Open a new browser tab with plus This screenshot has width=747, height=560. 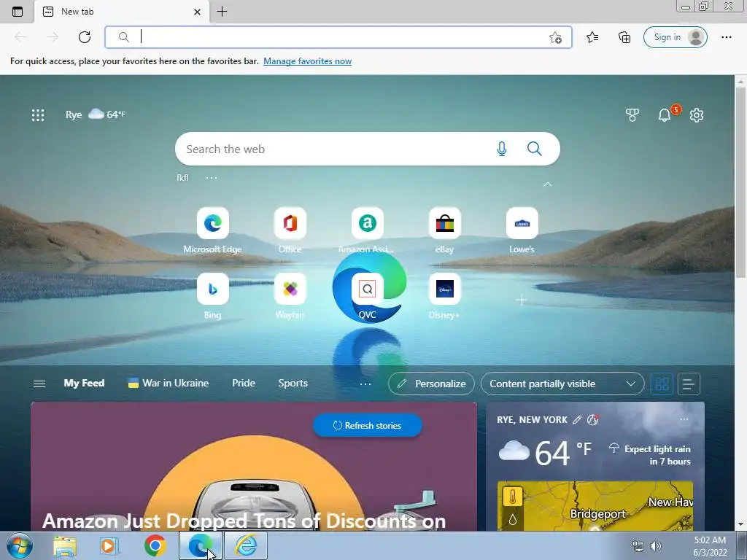point(222,12)
